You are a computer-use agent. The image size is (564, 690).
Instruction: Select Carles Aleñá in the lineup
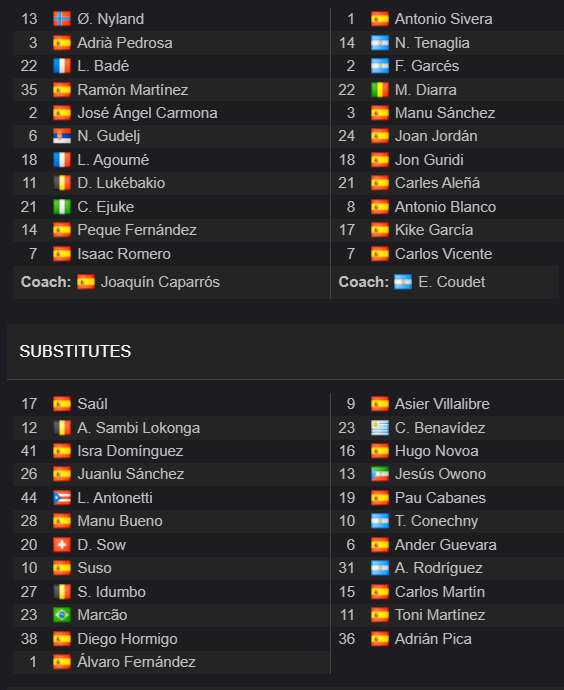[437, 183]
